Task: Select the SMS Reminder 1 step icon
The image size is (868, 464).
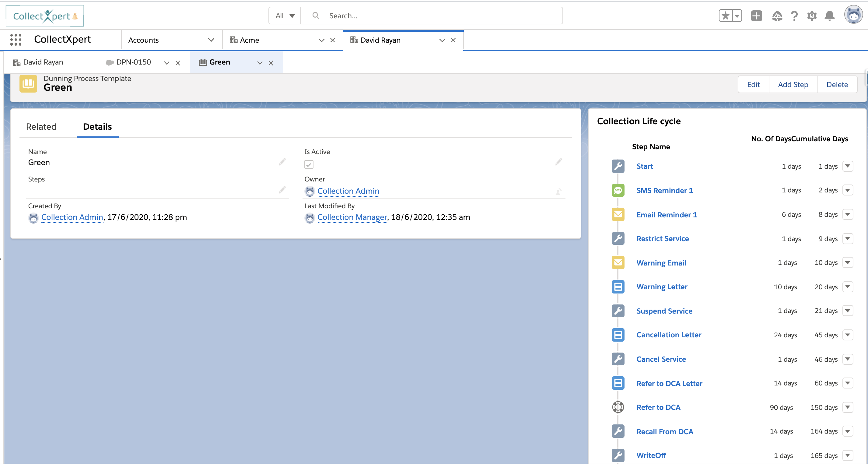Action: 618,190
